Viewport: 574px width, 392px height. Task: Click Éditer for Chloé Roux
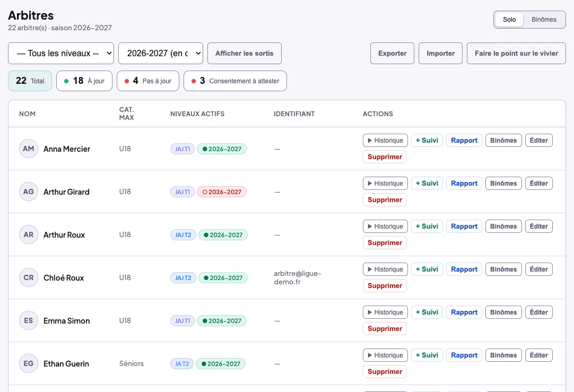(538, 269)
